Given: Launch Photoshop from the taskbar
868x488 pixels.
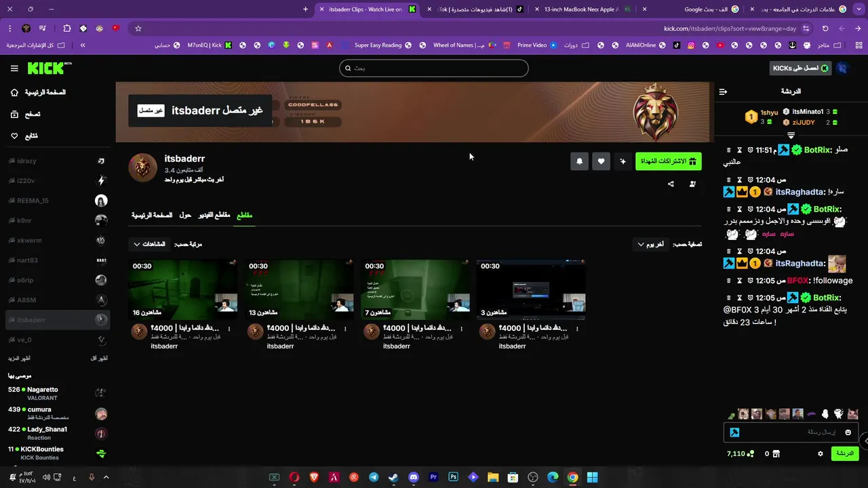Looking at the screenshot, I should click(454, 477).
